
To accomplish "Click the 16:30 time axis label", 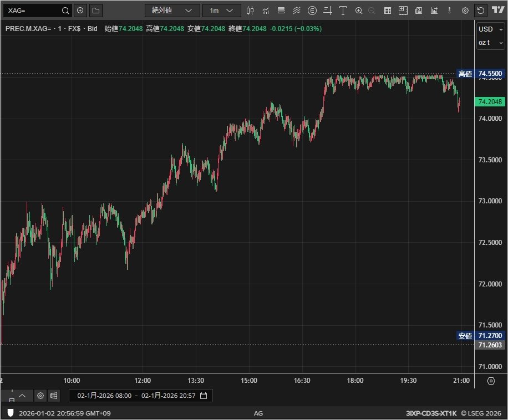I will (x=302, y=381).
